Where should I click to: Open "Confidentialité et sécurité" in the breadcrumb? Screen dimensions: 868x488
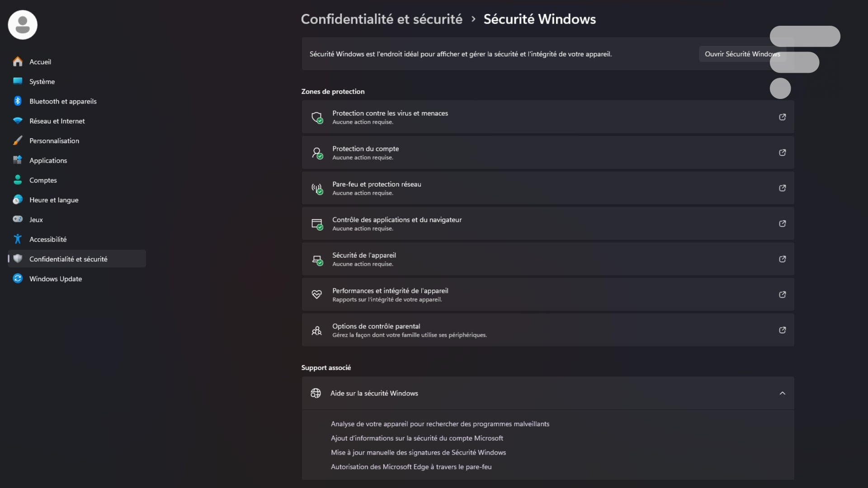click(382, 19)
